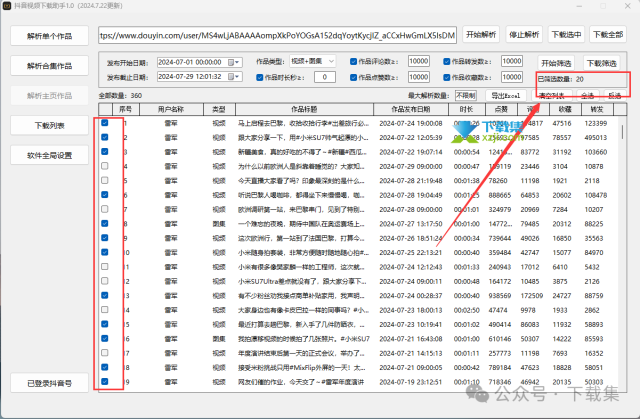The width and height of the screenshot is (640, 419).
Task: Open start date calendar picker icon
Action: pos(231,62)
